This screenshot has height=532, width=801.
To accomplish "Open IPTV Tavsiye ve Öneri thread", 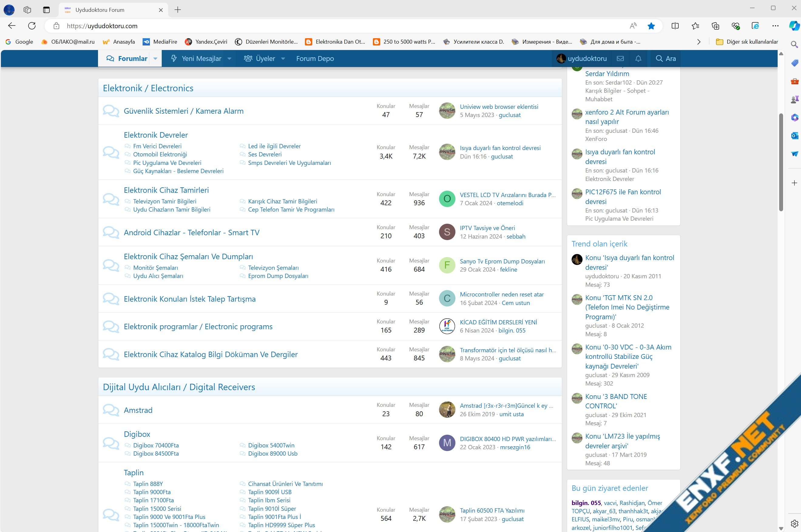I will (487, 228).
